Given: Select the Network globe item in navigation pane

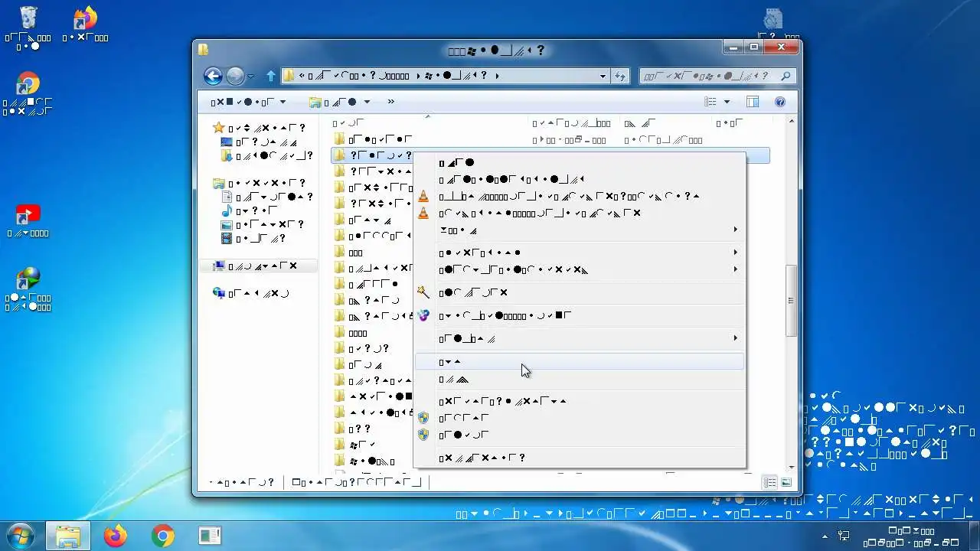Looking at the screenshot, I should click(x=251, y=294).
